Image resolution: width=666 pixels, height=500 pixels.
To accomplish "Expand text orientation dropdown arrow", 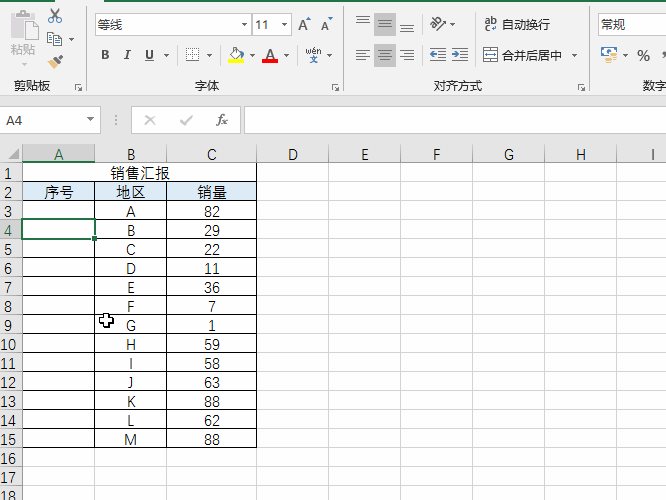I will tap(453, 25).
